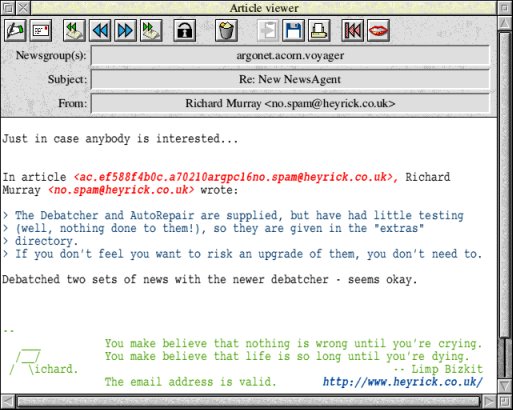513x410 pixels.
Task: Open the http://www.heyrick.co.uk/ link
Action: coord(403,382)
